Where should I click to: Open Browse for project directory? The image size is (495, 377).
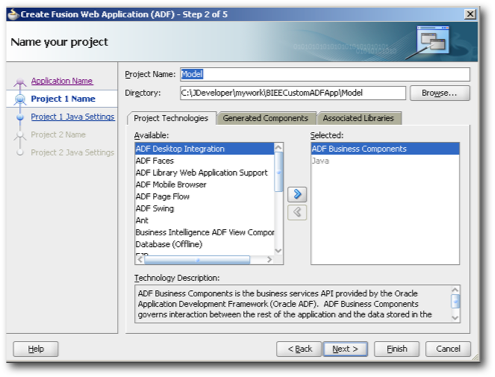coord(440,93)
